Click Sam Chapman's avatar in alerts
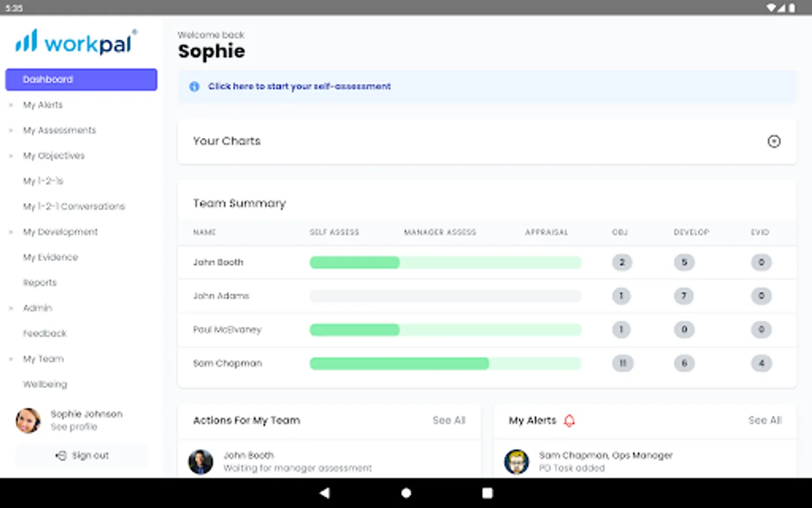 point(517,462)
